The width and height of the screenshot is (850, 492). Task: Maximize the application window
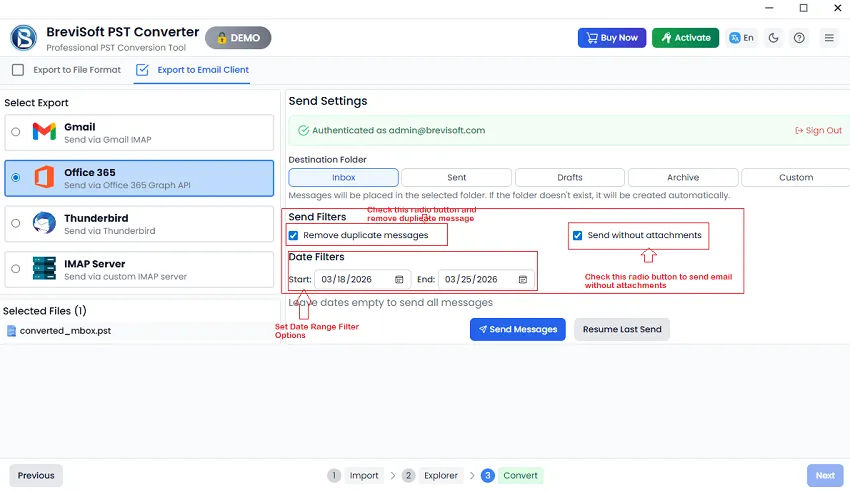pos(803,8)
